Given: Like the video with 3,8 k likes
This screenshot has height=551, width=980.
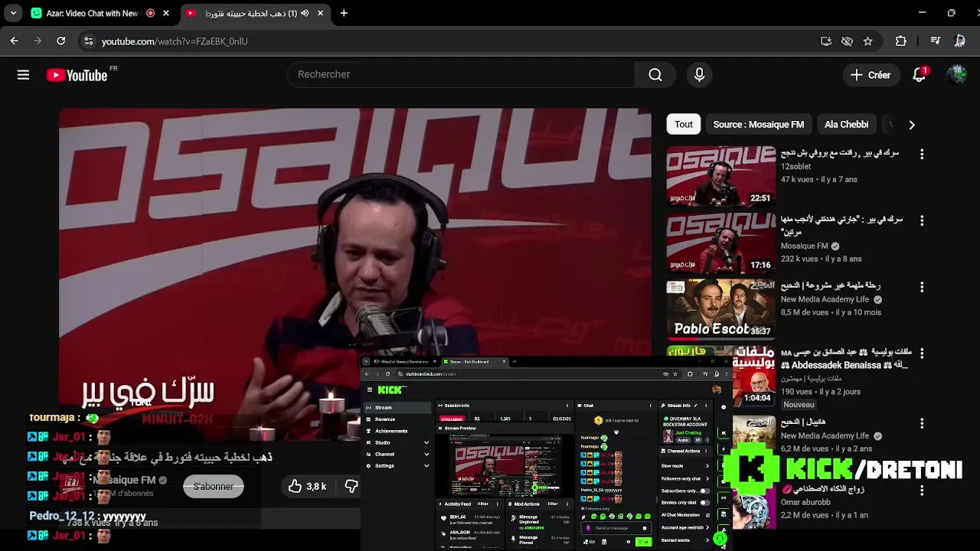Looking at the screenshot, I should tap(308, 486).
